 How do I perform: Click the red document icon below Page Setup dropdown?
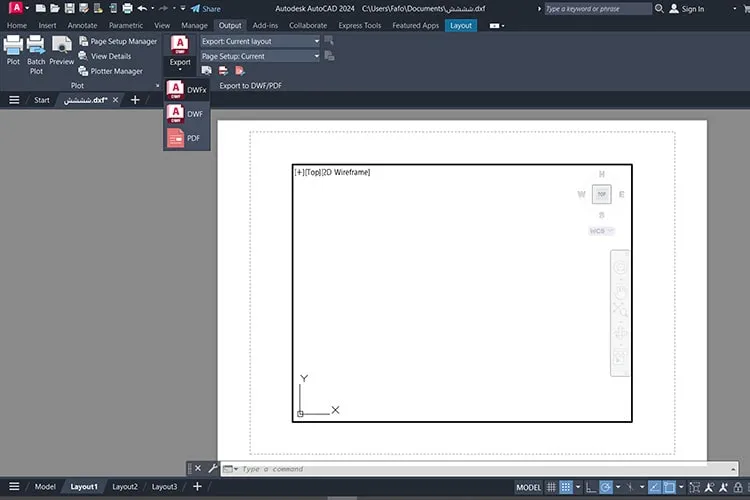tap(240, 71)
